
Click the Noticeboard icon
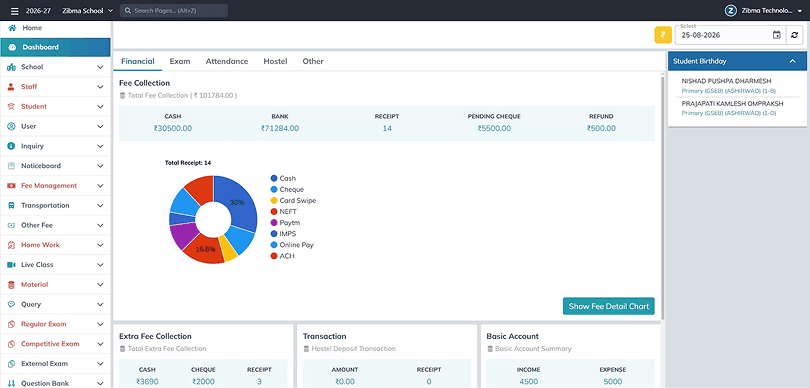11,166
